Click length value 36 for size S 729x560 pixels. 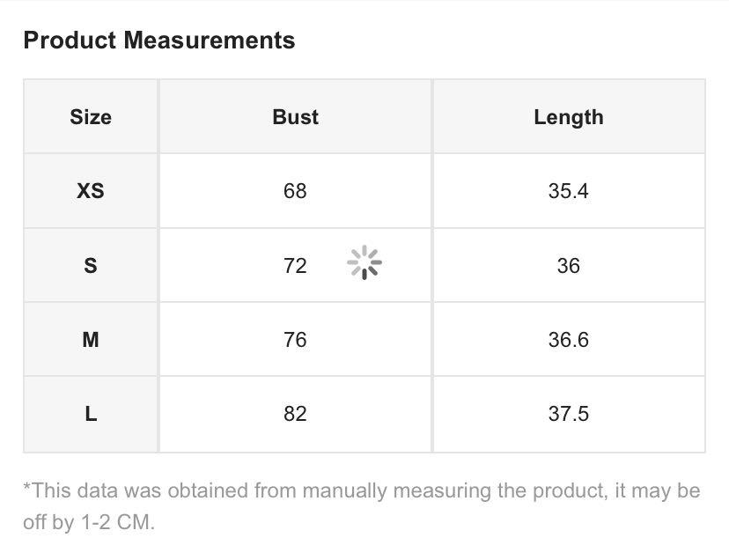pos(569,266)
